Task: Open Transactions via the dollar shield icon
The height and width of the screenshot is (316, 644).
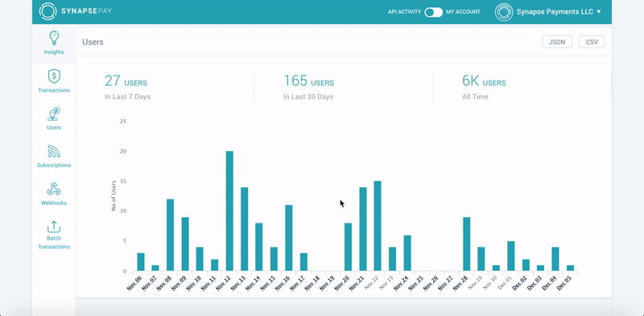Action: tap(54, 76)
